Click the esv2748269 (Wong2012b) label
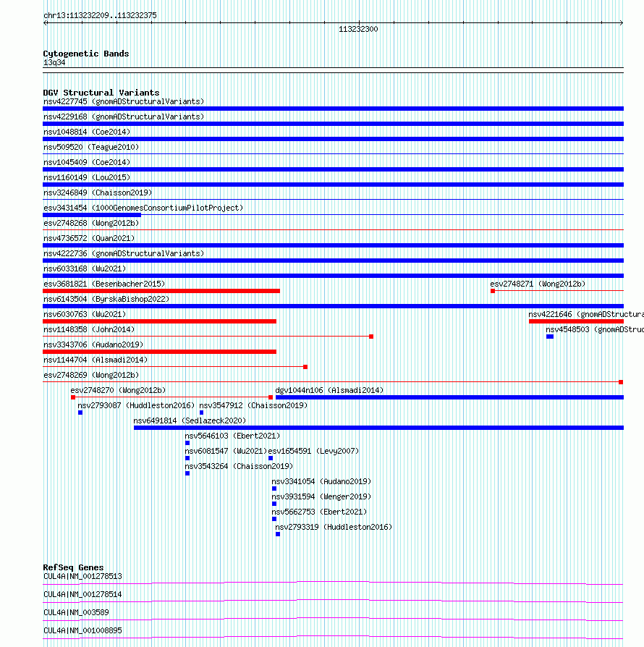Viewport: 644px width, 647px height. (91, 375)
